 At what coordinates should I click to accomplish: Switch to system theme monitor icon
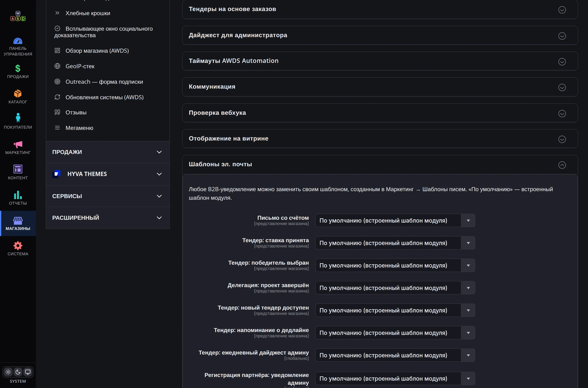28,372
